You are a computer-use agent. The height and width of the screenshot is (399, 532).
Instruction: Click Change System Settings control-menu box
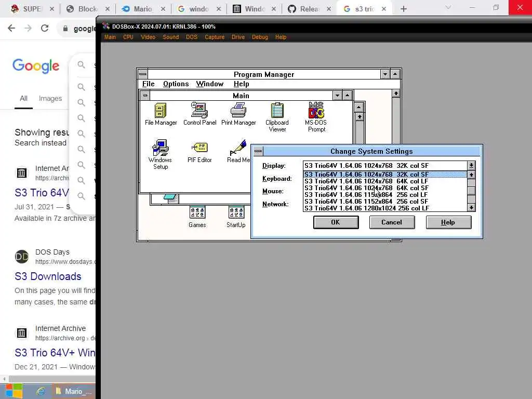coord(258,151)
